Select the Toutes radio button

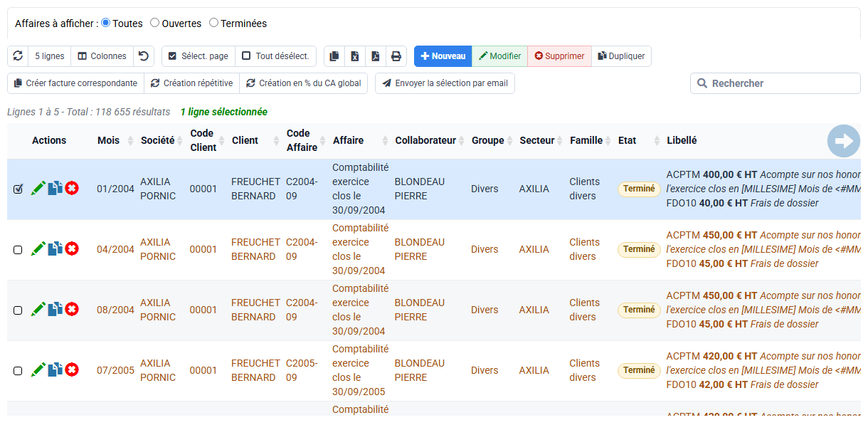[106, 23]
